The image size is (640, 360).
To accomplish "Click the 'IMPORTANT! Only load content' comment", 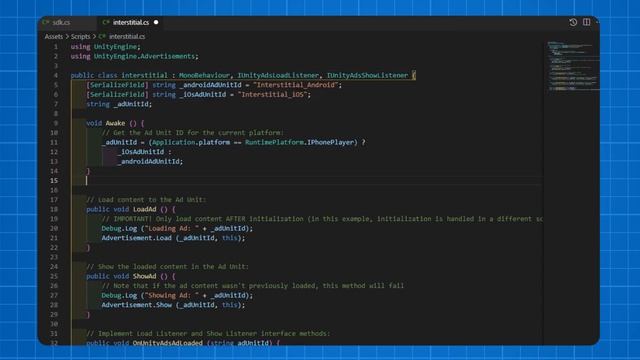I will click(322, 219).
